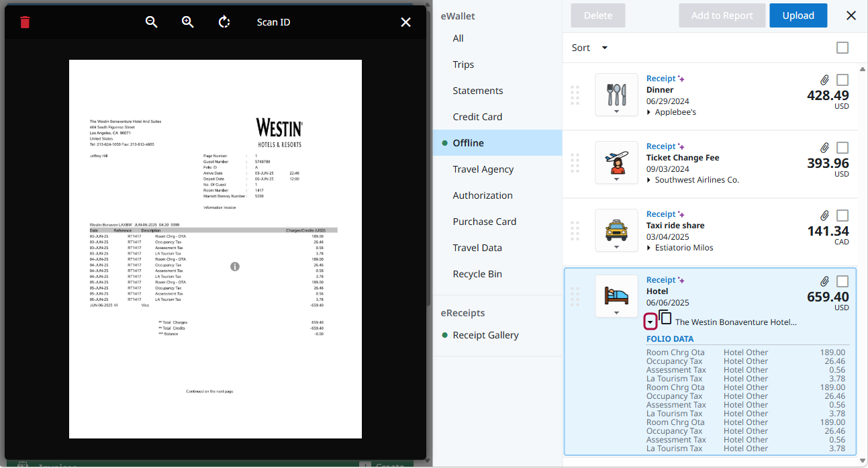Click the receipt list scrollbar up arrow
This screenshot has width=868, height=468.
[x=862, y=68]
